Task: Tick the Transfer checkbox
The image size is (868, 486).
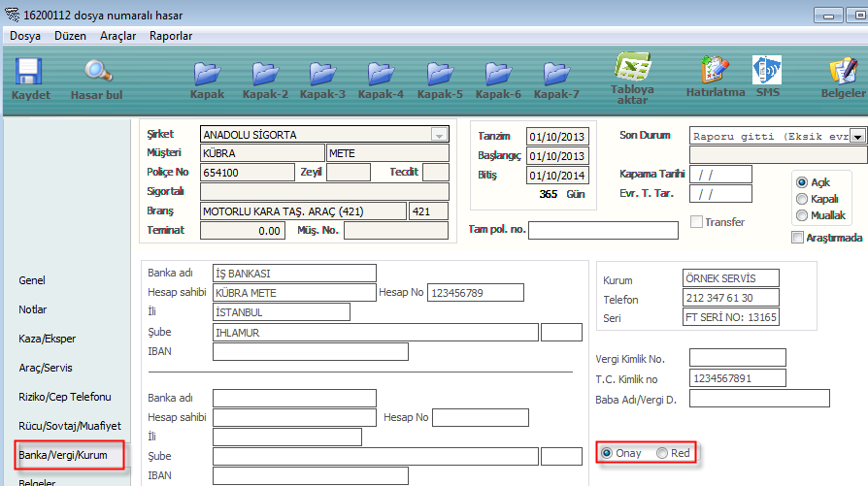Action: [x=695, y=222]
